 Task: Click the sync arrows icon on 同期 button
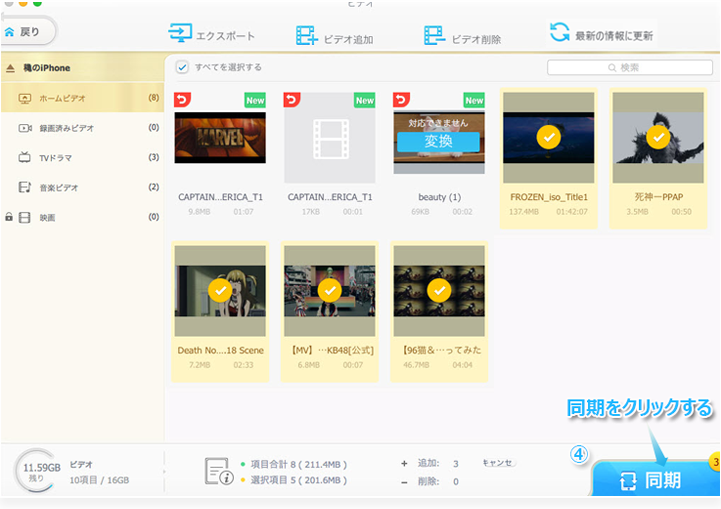[x=628, y=480]
